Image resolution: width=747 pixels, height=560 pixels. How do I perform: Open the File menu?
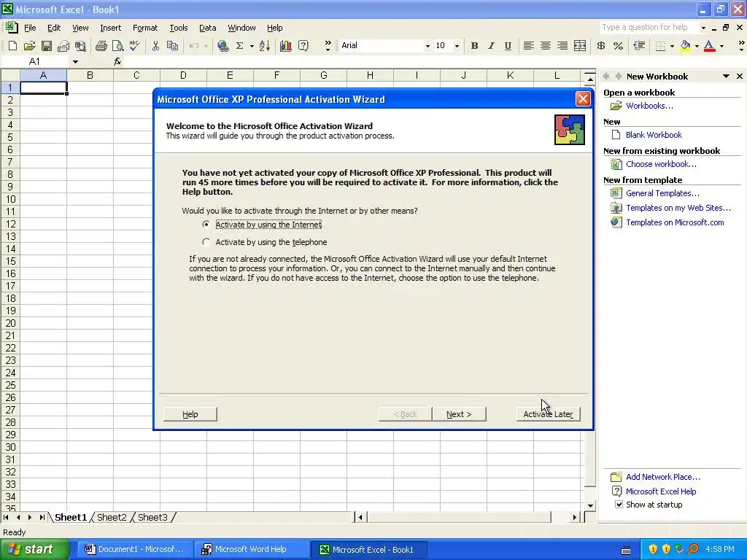coord(30,28)
